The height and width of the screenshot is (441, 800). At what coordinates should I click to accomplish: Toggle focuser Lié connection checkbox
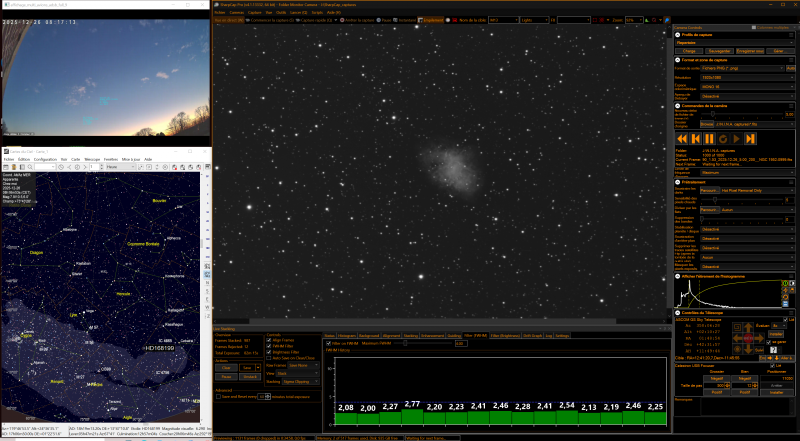pos(772,365)
